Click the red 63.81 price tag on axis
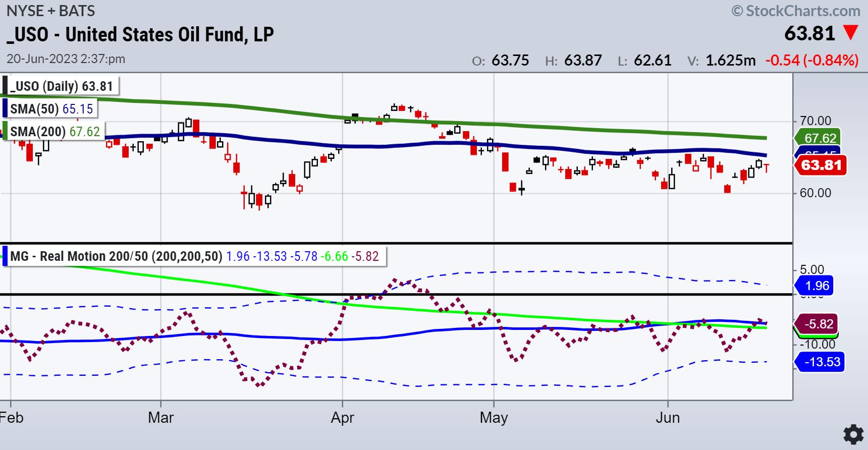 pyautogui.click(x=820, y=165)
